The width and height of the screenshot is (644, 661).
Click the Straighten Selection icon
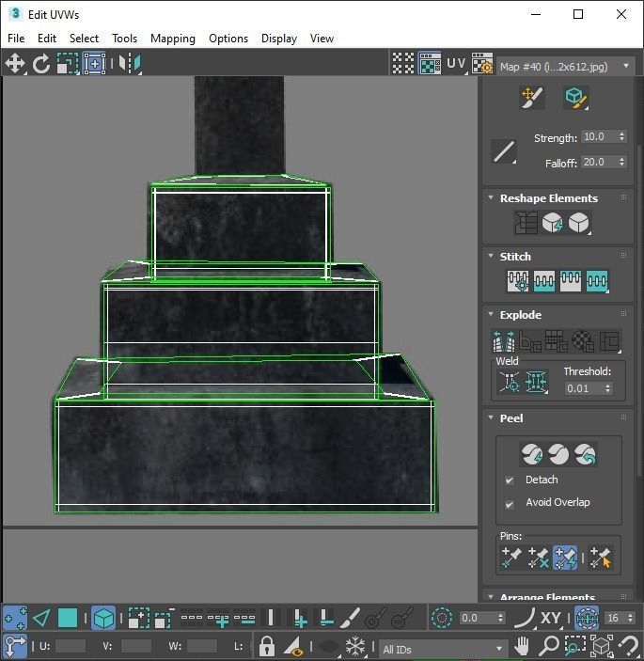[x=526, y=223]
